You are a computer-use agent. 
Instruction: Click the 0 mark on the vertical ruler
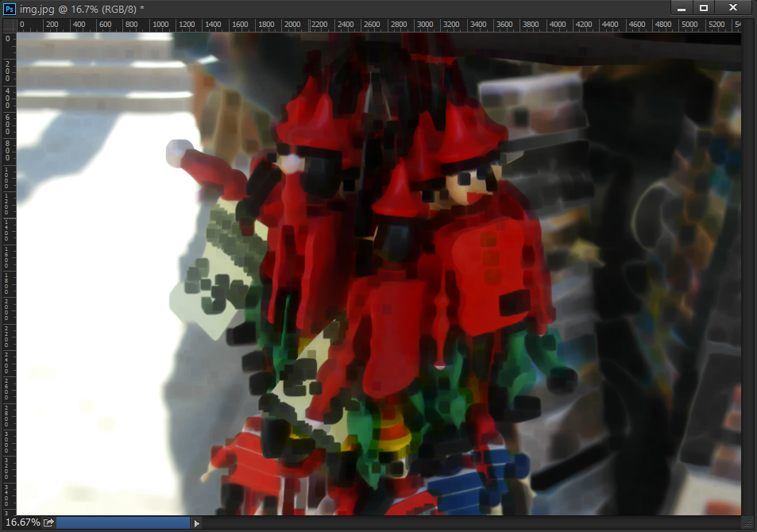pyautogui.click(x=8, y=38)
